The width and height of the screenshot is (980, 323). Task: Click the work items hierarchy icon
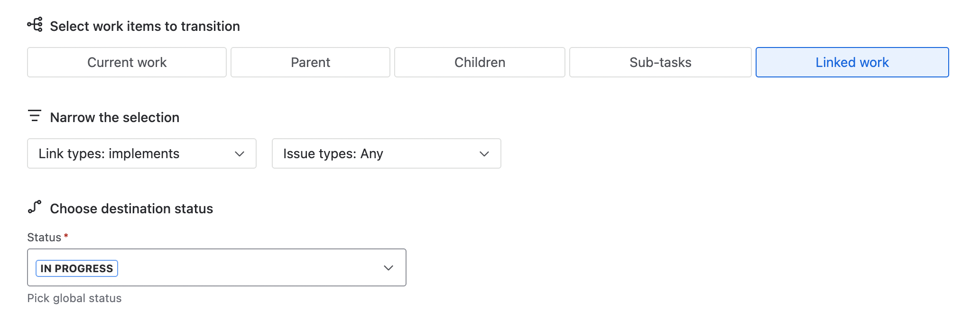(35, 24)
